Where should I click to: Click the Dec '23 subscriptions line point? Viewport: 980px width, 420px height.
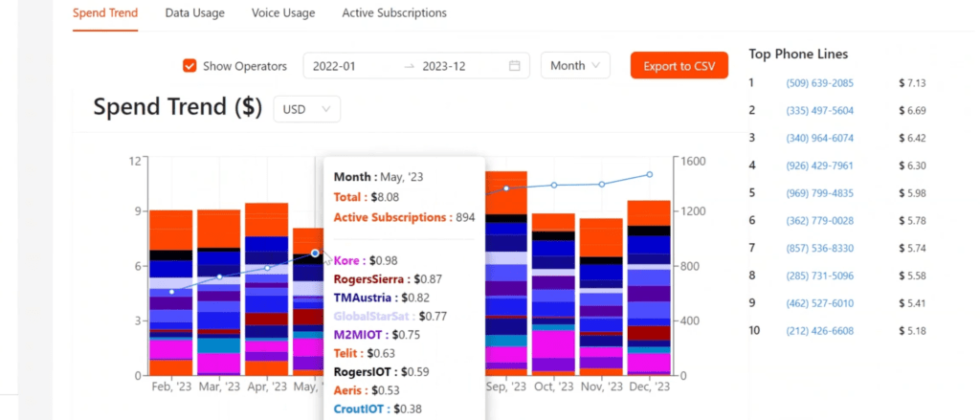pos(650,174)
